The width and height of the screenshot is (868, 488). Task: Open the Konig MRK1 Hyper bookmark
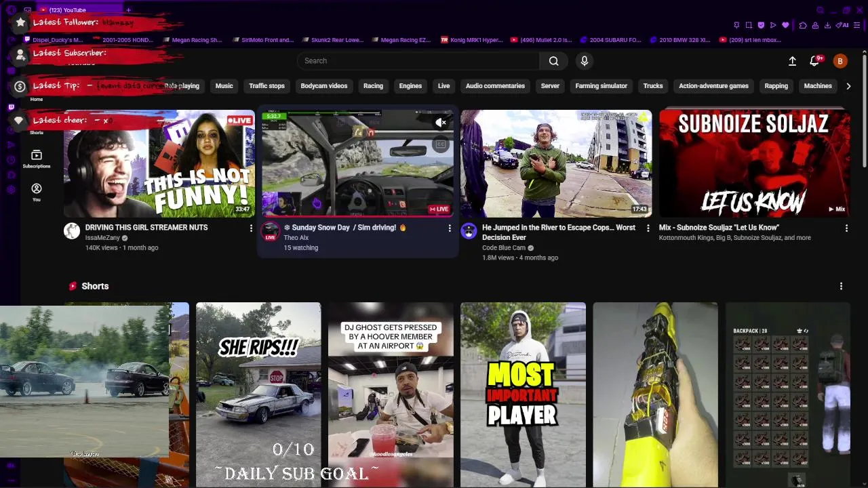[472, 40]
